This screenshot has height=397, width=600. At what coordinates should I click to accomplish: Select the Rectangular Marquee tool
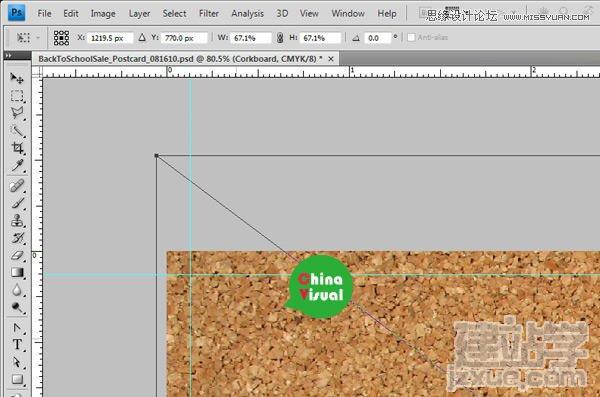(x=17, y=96)
